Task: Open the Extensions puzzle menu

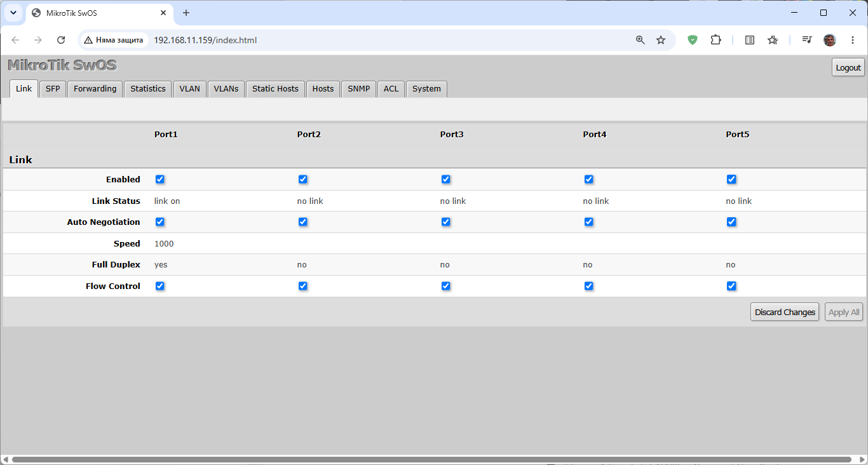Action: click(715, 40)
